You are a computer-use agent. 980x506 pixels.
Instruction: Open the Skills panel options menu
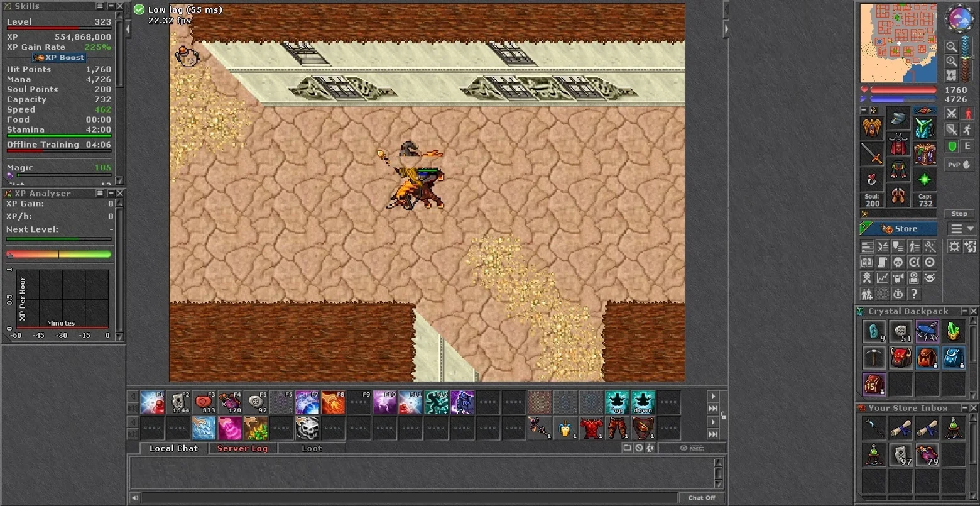click(100, 6)
